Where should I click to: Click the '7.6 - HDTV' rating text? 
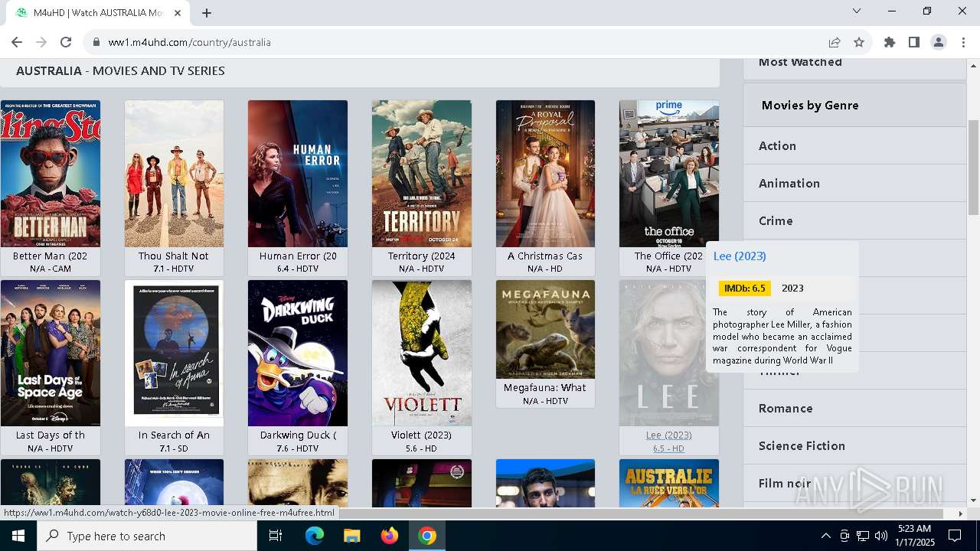298,448
